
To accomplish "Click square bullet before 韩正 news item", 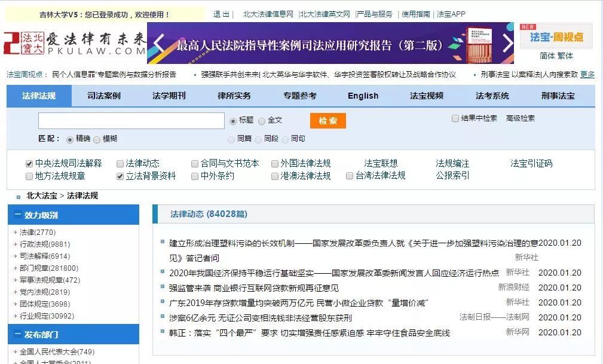I will (163, 332).
